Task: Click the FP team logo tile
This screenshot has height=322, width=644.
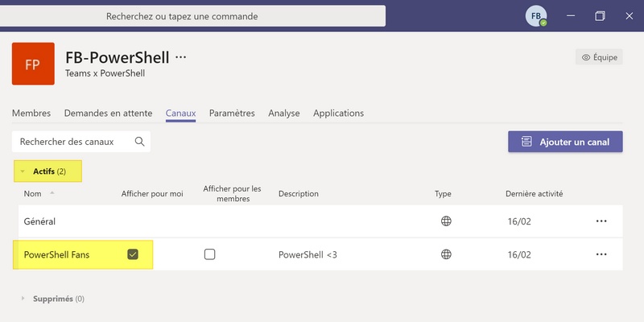Action: 33,64
